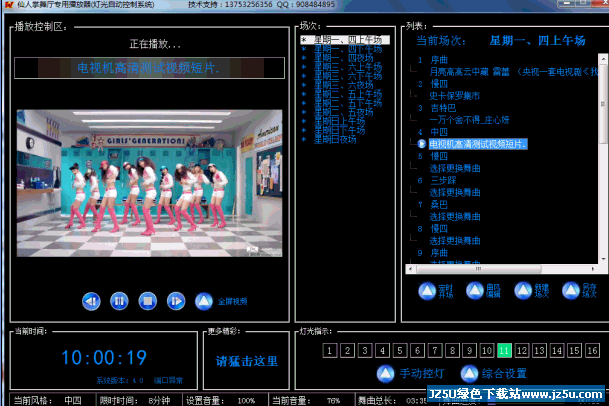609x406 pixels.
Task: Select the song 史卡保罗集市
Action: pos(454,96)
